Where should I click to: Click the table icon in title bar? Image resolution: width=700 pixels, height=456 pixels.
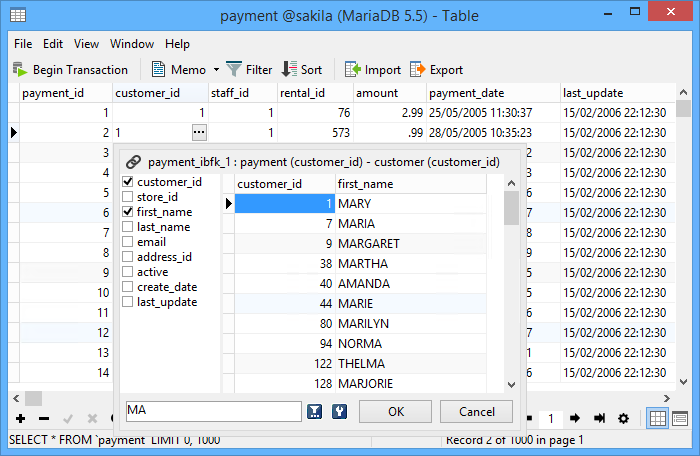click(x=18, y=15)
